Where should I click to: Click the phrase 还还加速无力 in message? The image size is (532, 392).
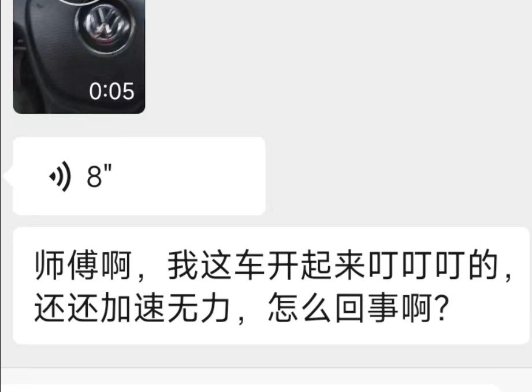132,308
